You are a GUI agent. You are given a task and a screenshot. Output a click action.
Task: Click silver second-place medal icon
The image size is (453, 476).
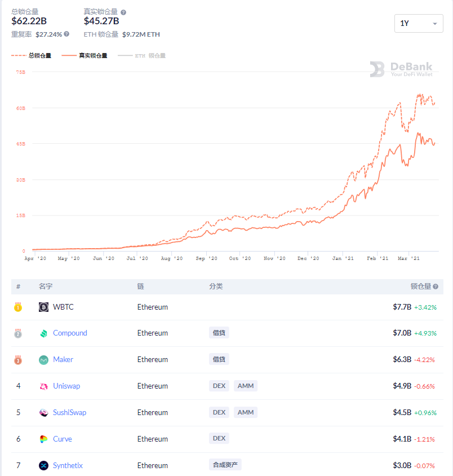(x=18, y=333)
